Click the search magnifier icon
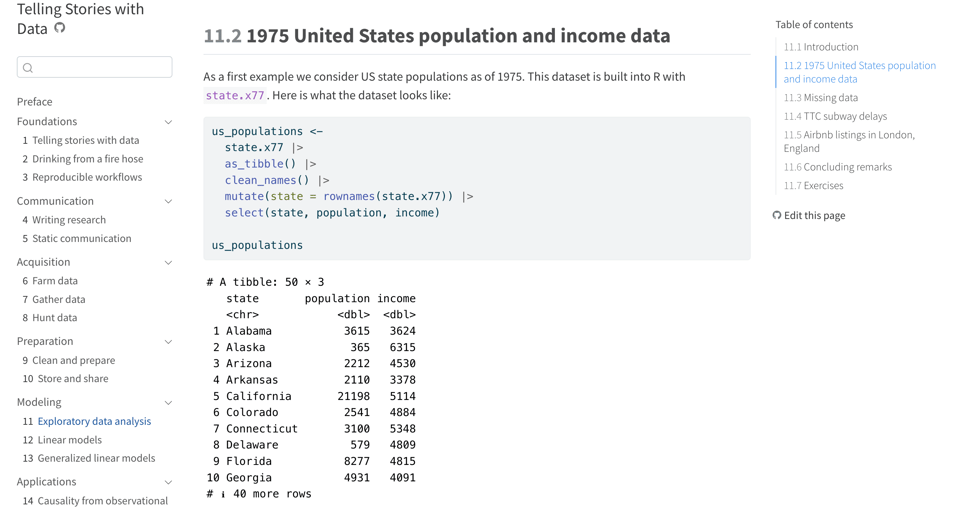This screenshot has width=960, height=508. coord(28,68)
